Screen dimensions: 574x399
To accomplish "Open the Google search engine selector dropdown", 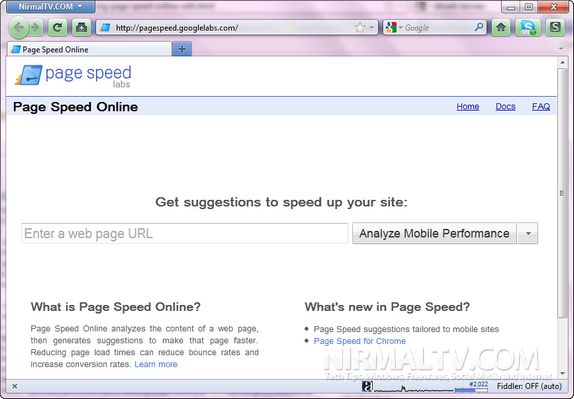I will (394, 27).
